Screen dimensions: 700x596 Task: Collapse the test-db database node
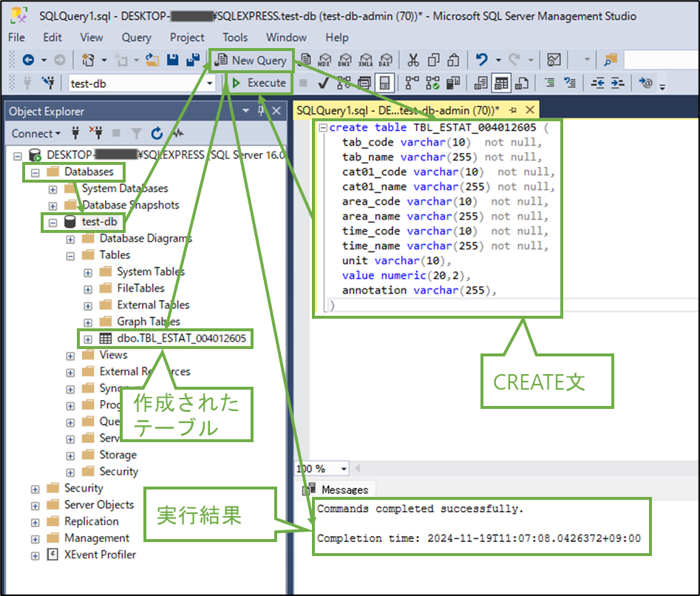(x=52, y=223)
